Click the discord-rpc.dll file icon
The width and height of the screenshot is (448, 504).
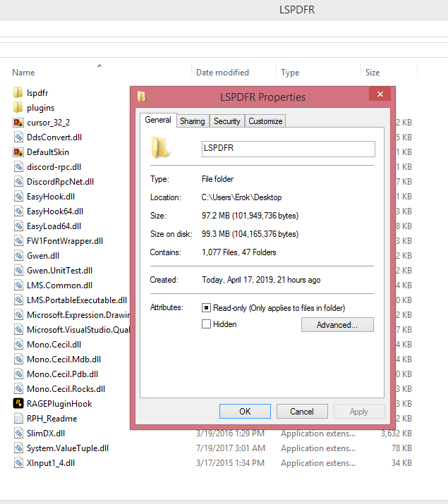pos(18,167)
